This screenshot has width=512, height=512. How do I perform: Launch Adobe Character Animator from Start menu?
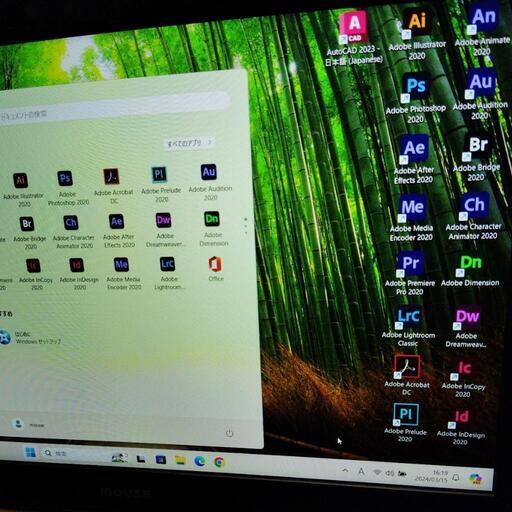pyautogui.click(x=73, y=232)
